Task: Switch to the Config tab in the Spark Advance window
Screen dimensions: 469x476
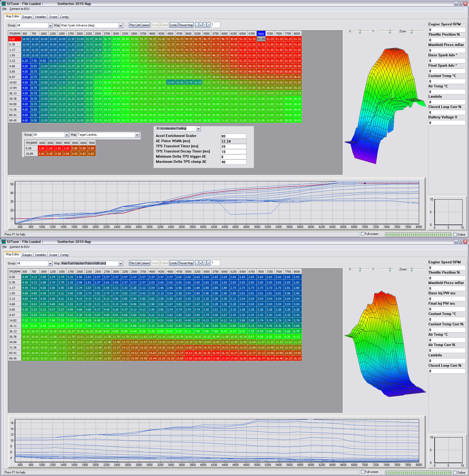Action: tap(64, 17)
